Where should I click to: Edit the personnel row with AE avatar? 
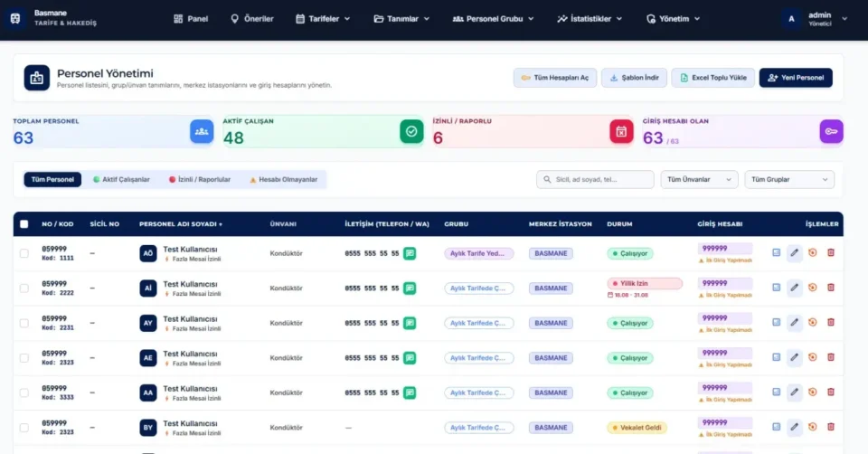click(795, 357)
